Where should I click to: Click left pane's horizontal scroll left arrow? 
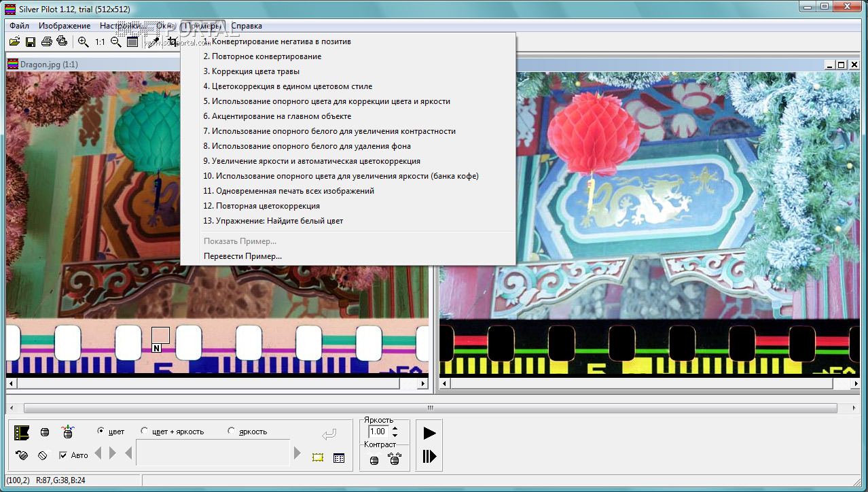click(x=11, y=384)
